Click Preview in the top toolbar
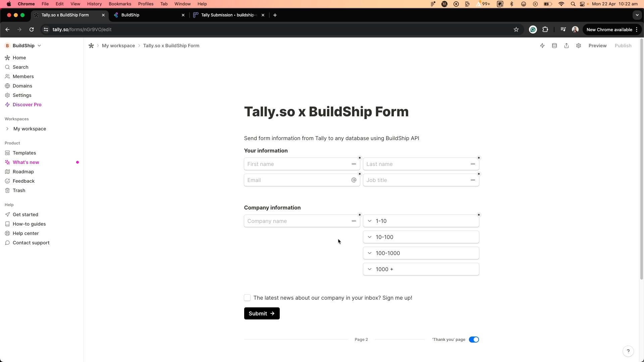Viewport: 644px width, 362px height. click(597, 46)
